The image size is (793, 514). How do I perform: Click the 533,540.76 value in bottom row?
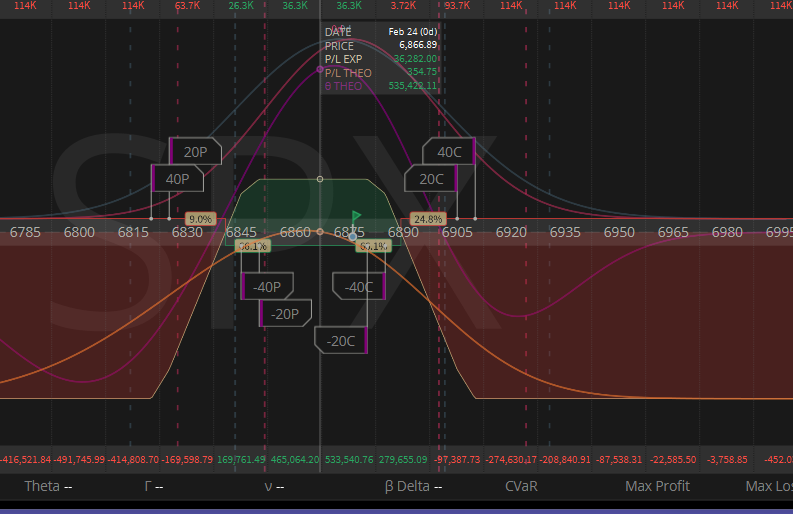(349, 460)
